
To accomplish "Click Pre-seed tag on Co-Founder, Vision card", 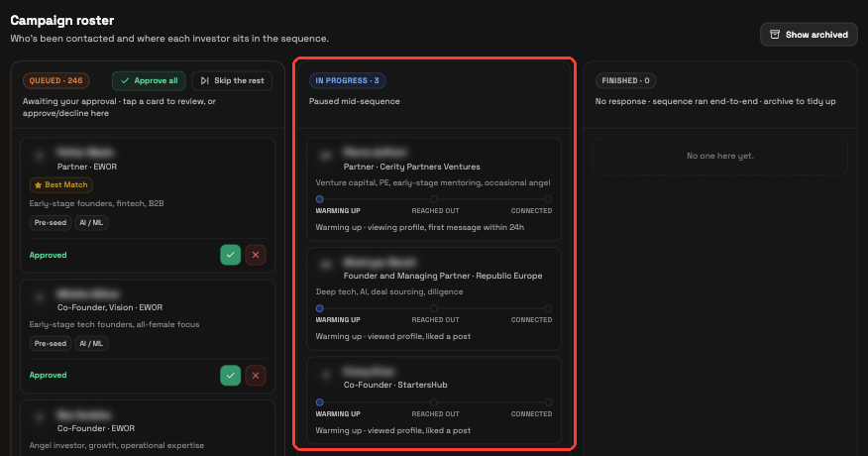I will point(51,344).
